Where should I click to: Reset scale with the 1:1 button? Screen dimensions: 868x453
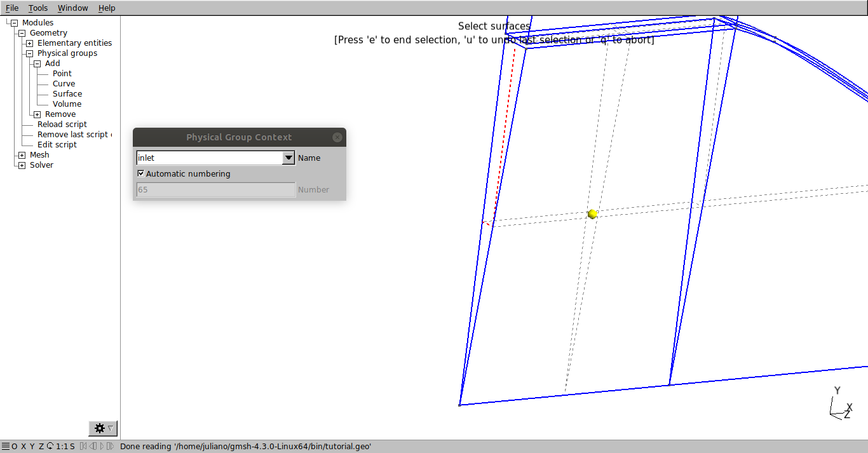pyautogui.click(x=62, y=447)
